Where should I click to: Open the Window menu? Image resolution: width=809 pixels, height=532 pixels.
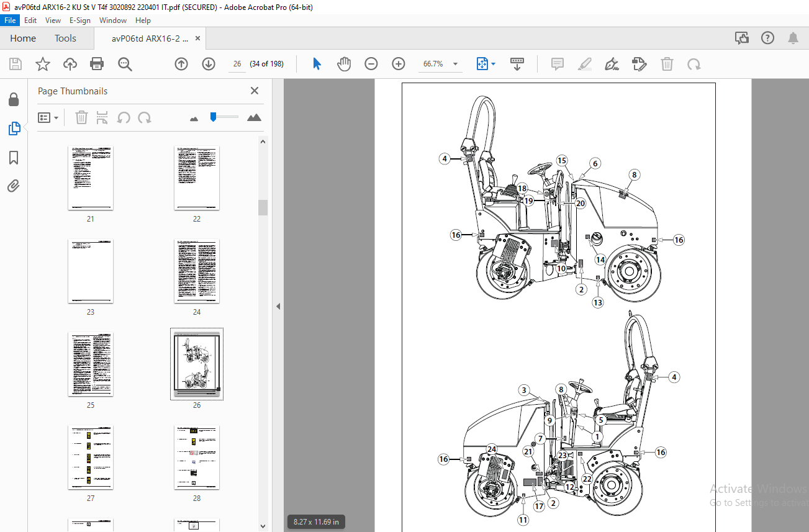tap(113, 20)
